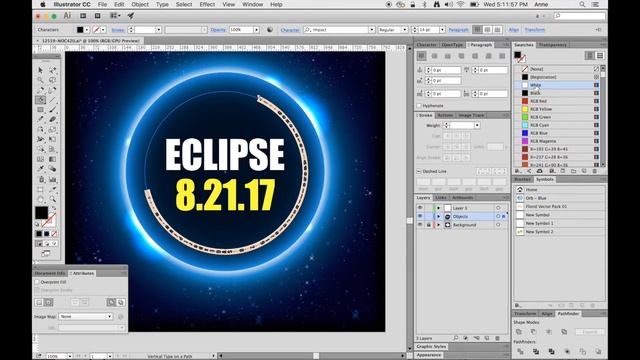The width and height of the screenshot is (640, 360).
Task: Click target circle of Background layer
Action: click(x=498, y=225)
